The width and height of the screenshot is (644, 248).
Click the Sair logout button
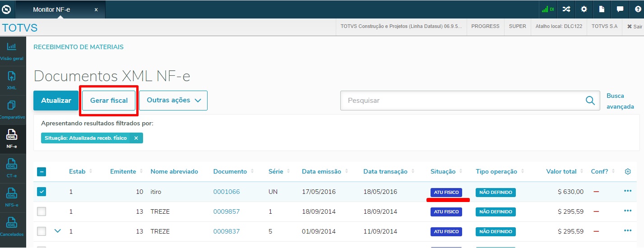[x=635, y=27]
